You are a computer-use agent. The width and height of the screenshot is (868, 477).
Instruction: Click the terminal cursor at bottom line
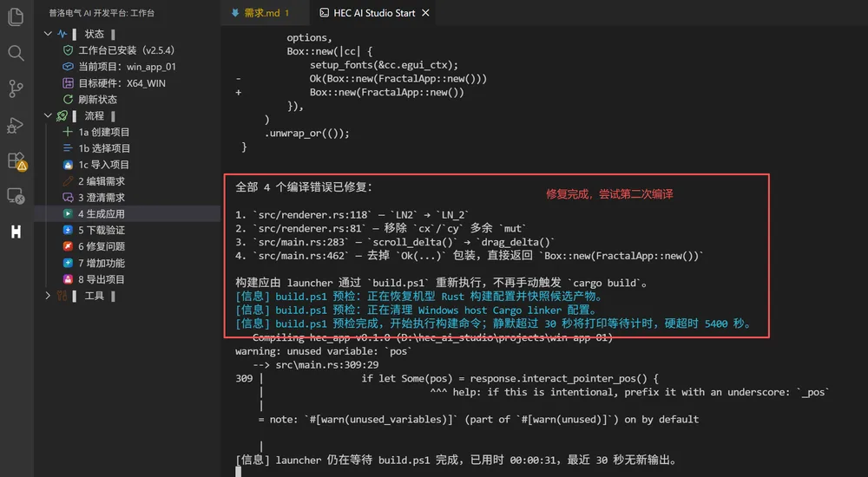(238, 472)
